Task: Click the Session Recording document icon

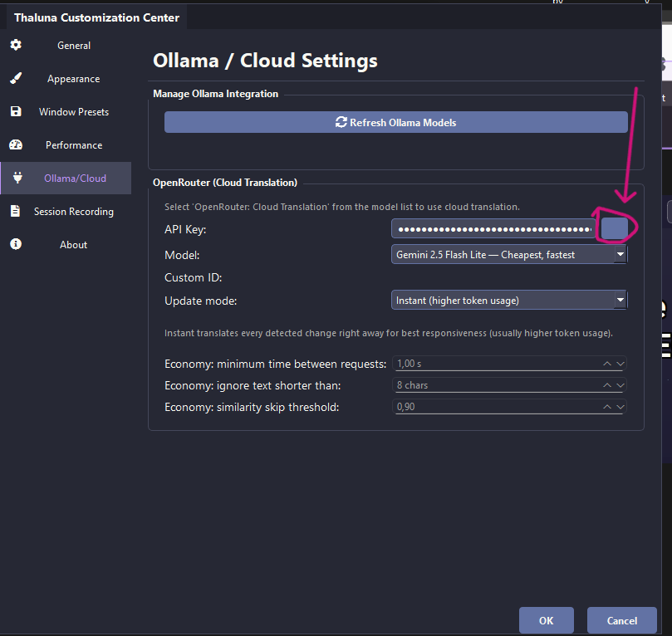Action: pos(15,212)
